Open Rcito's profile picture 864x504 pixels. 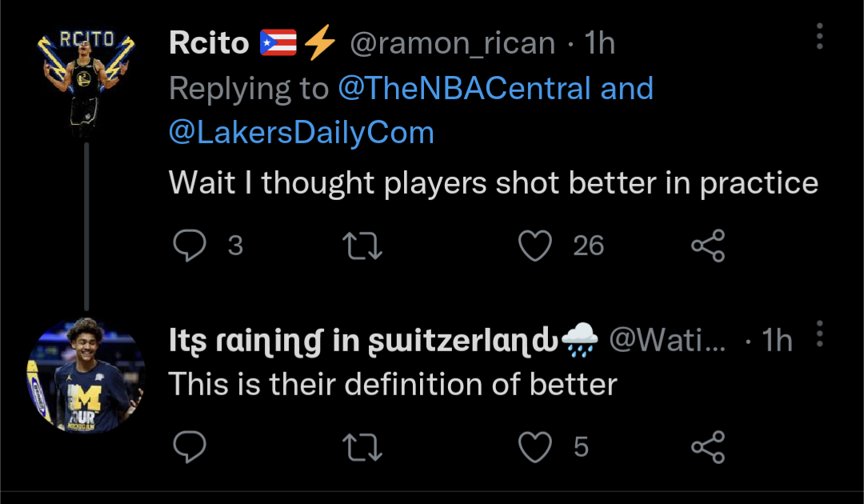pos(84,80)
